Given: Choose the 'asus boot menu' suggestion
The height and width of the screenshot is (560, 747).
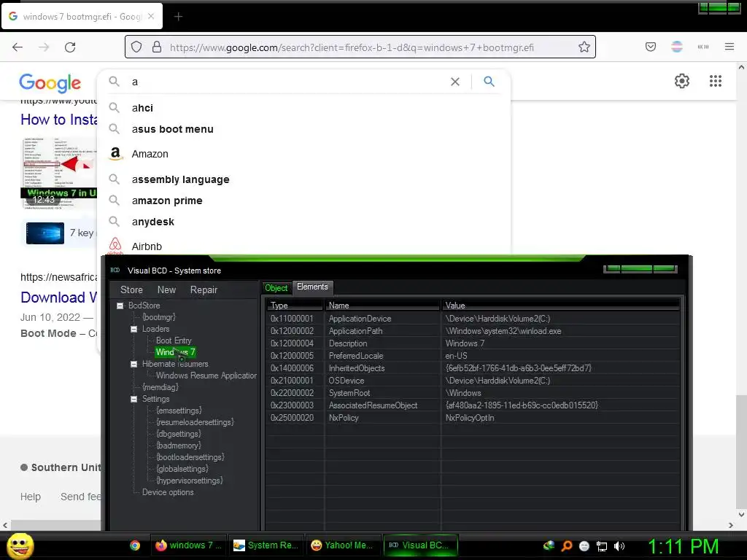Looking at the screenshot, I should [x=304, y=129].
